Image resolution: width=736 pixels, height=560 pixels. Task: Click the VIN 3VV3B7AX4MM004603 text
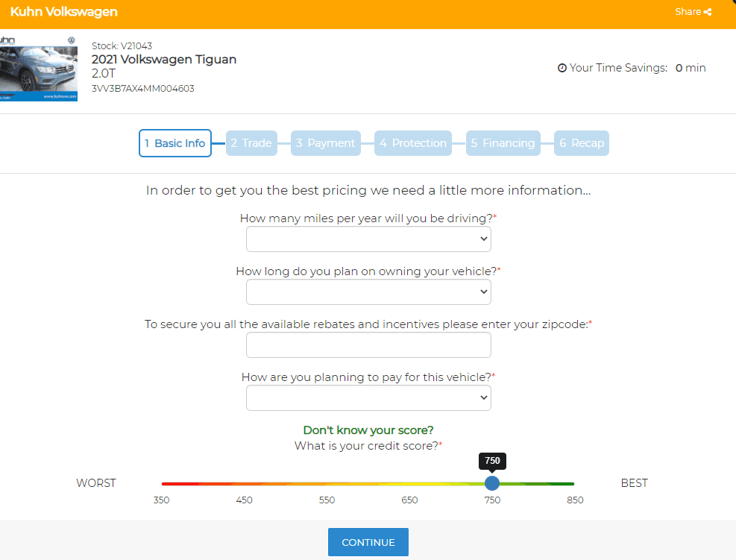click(x=142, y=89)
